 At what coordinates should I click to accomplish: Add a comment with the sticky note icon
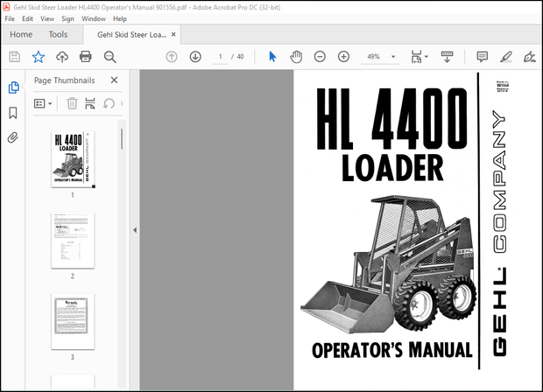click(x=482, y=57)
